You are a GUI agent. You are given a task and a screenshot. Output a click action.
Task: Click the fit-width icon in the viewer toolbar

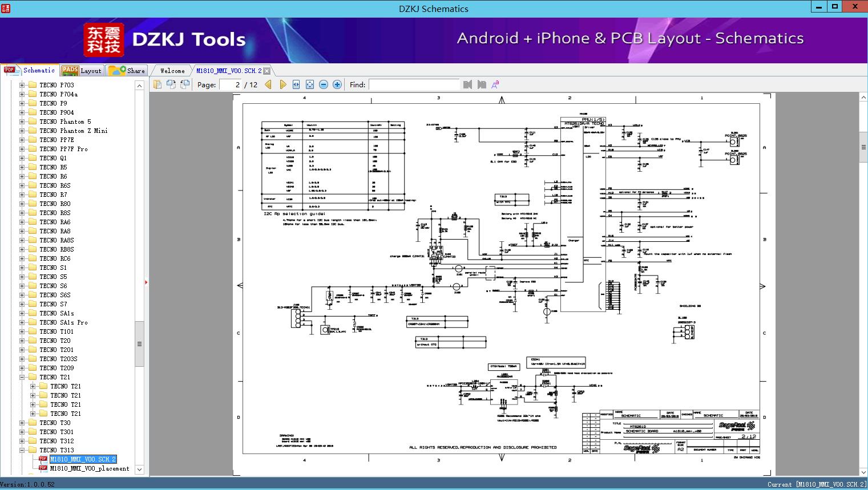pos(296,84)
